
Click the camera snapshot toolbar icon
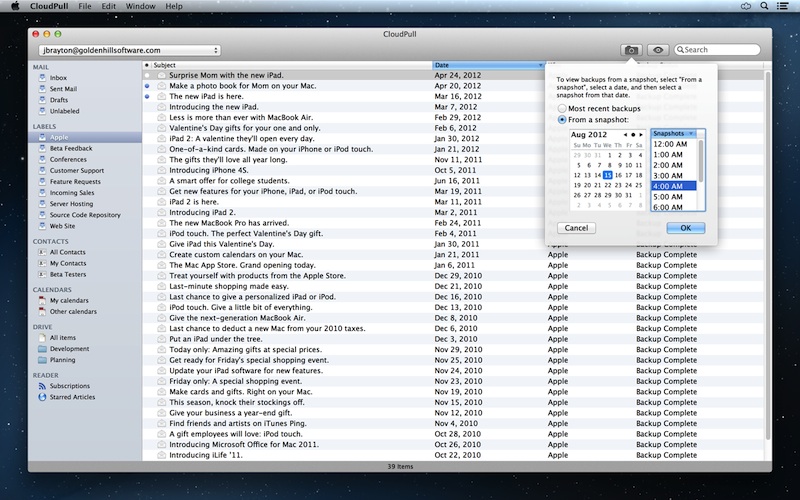tap(630, 49)
